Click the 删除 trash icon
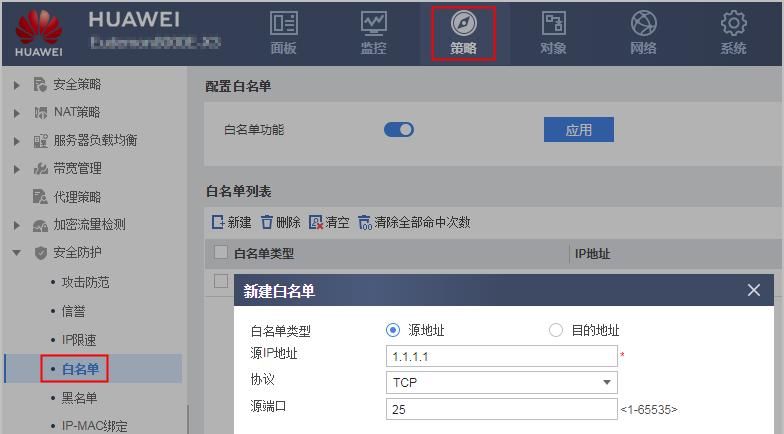The width and height of the screenshot is (784, 434). click(266, 222)
